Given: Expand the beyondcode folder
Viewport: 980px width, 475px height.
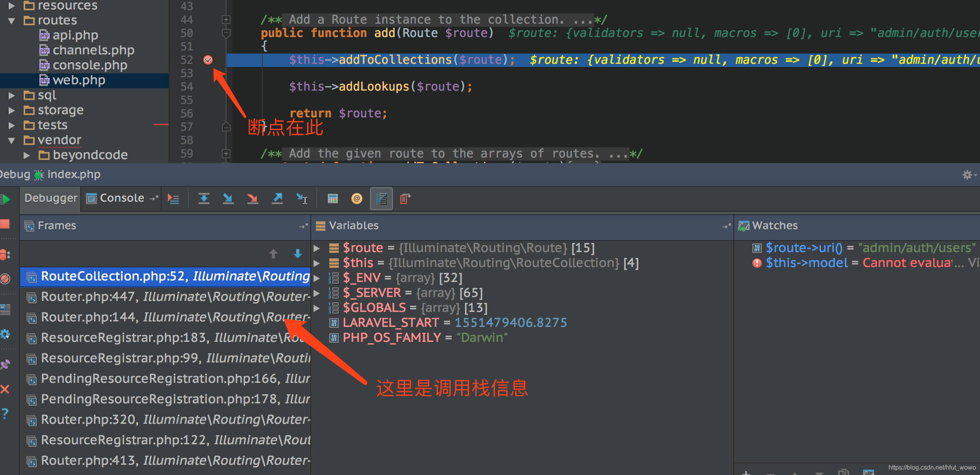Looking at the screenshot, I should (26, 155).
